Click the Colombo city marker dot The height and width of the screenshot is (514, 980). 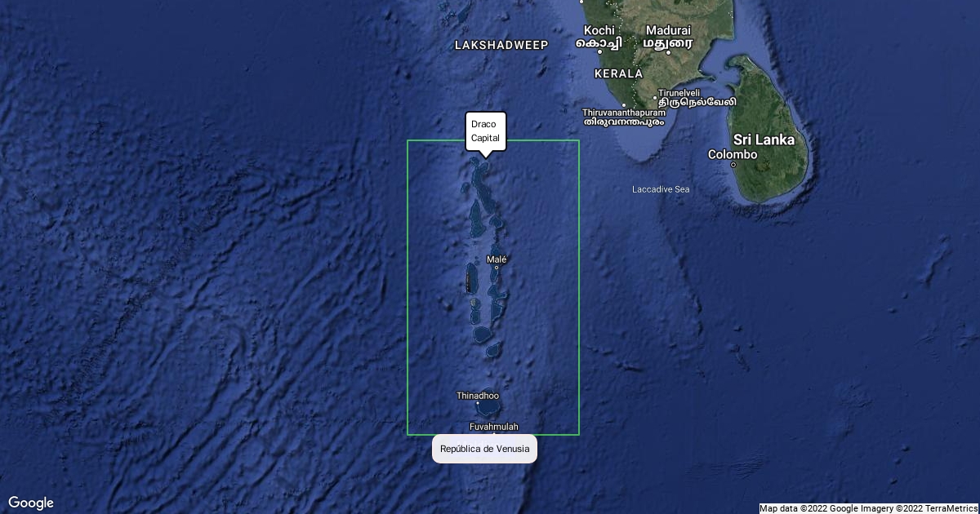pyautogui.click(x=733, y=165)
